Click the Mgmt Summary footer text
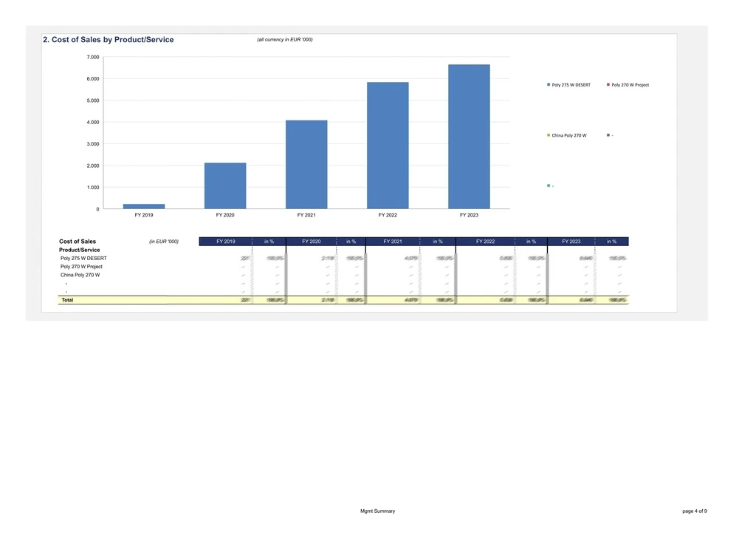The height and width of the screenshot is (535, 756). pyautogui.click(x=377, y=511)
